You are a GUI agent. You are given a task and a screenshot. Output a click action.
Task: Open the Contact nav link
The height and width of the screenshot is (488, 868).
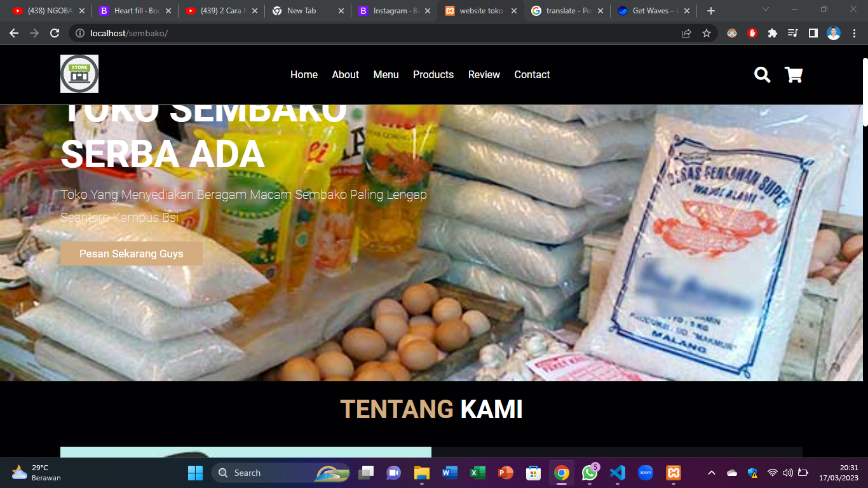pos(532,74)
